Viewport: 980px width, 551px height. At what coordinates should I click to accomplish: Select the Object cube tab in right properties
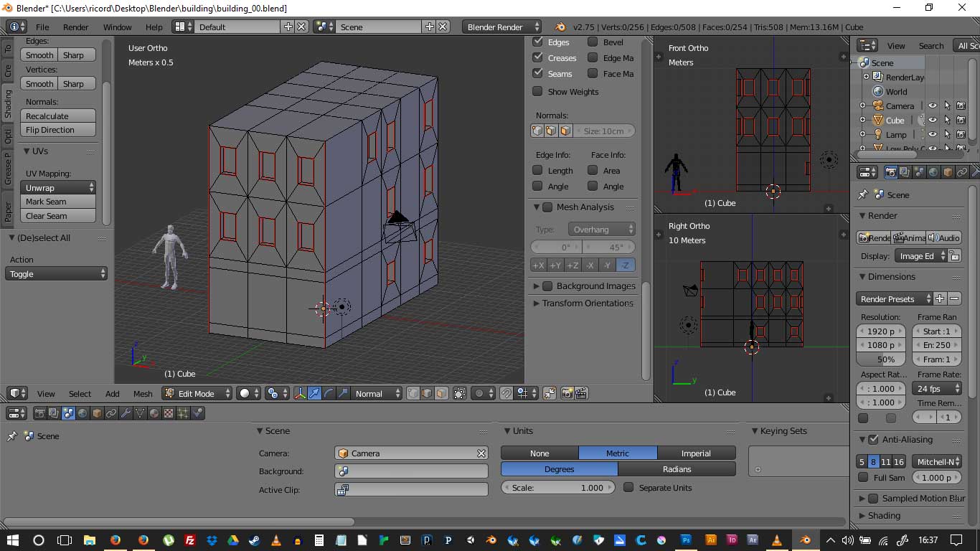[948, 172]
